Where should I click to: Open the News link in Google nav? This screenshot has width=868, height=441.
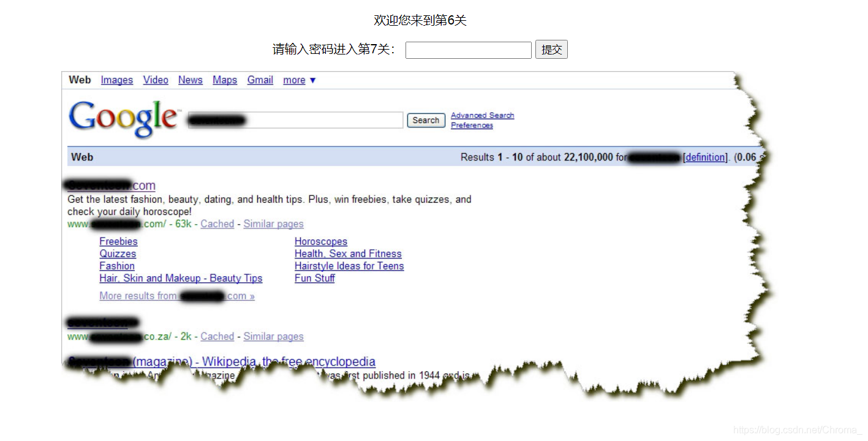click(191, 80)
